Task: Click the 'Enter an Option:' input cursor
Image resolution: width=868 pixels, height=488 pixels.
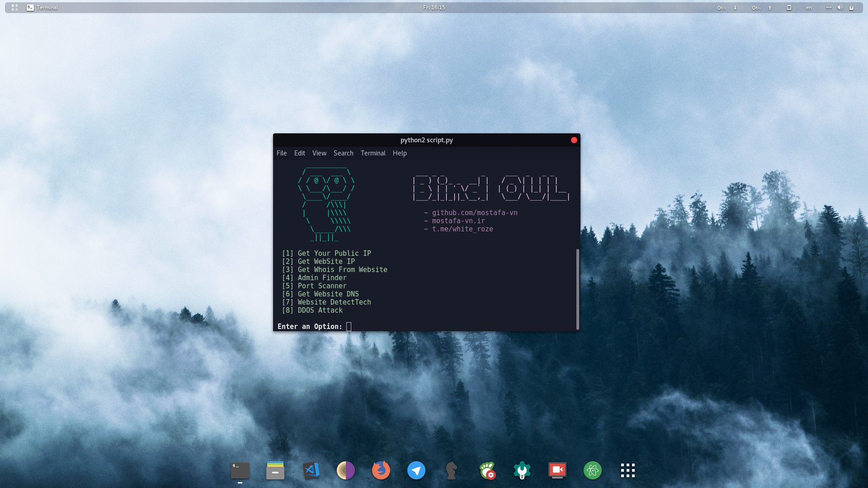Action: (349, 327)
